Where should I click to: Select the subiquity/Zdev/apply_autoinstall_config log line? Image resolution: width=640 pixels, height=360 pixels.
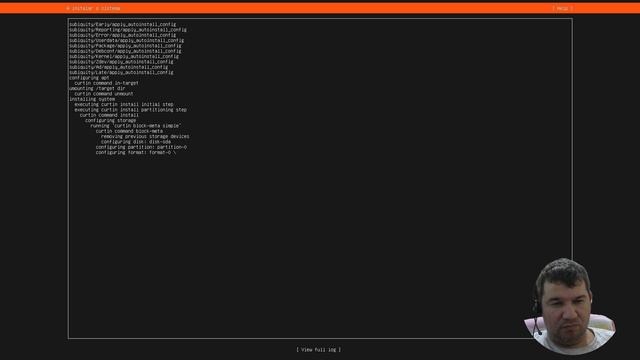click(121, 62)
